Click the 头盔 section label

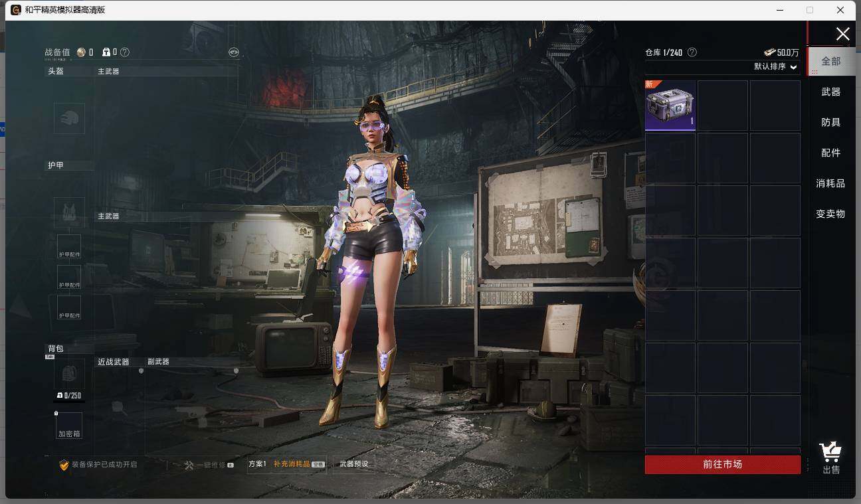[55, 71]
